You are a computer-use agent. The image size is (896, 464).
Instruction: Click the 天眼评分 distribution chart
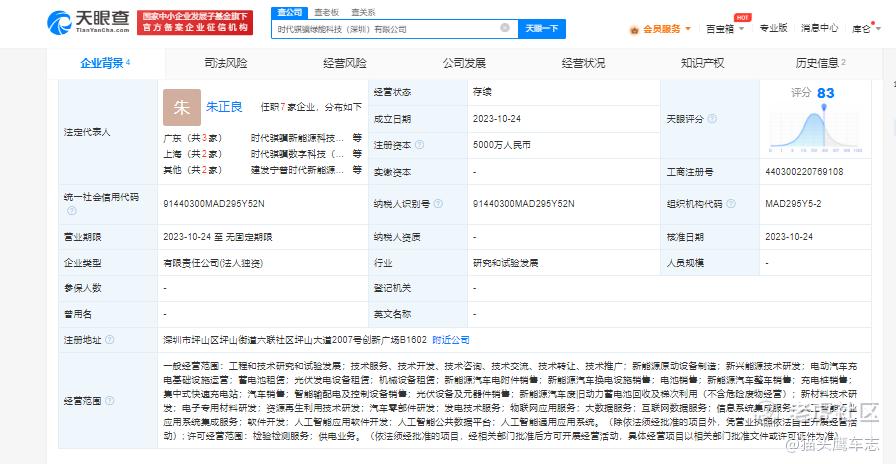815,131
